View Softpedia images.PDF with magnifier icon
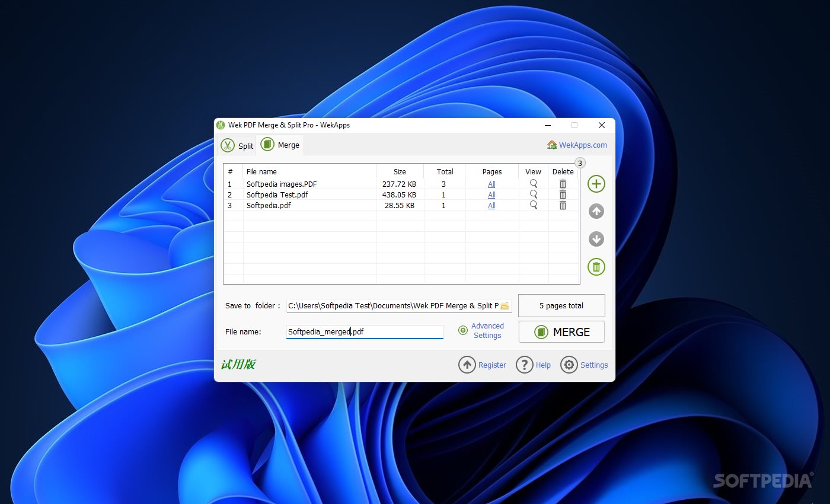 pos(534,184)
